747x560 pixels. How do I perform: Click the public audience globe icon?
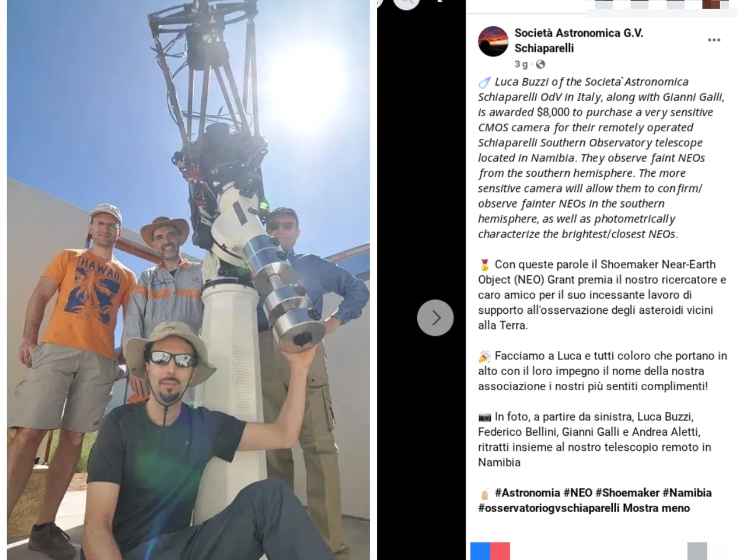[x=540, y=64]
